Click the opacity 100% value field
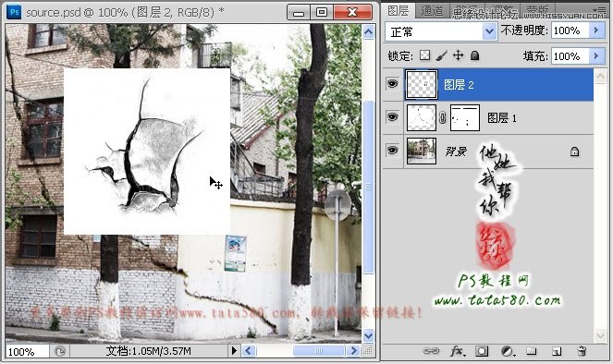613x364 pixels. pos(570,30)
